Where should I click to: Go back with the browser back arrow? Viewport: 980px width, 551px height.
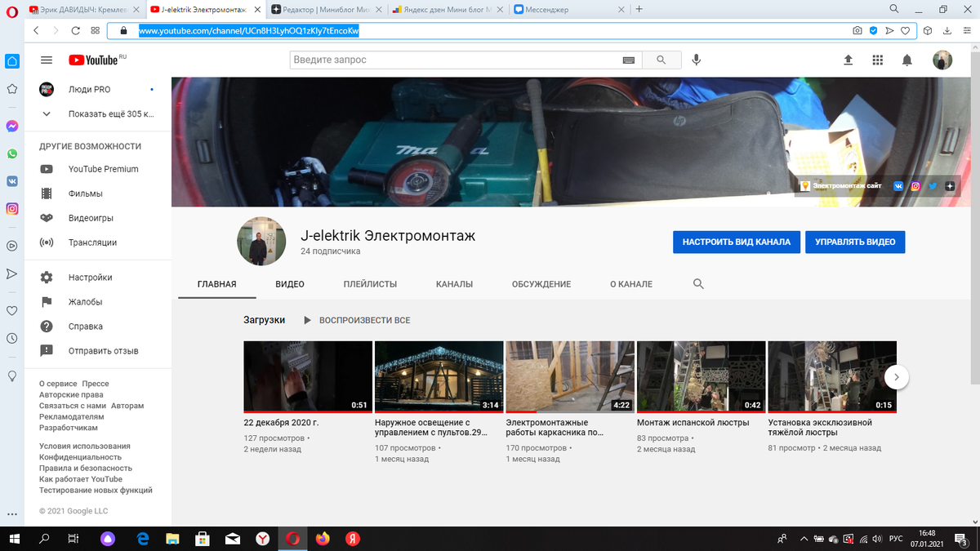[37, 30]
